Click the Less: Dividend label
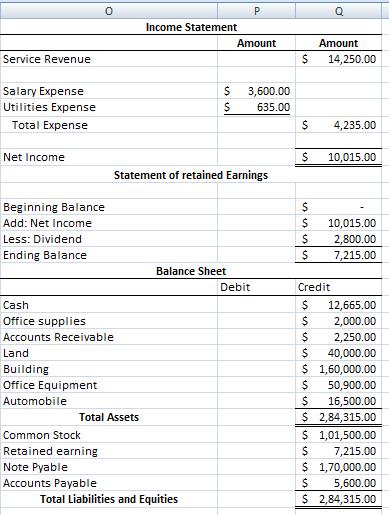 click(x=42, y=239)
